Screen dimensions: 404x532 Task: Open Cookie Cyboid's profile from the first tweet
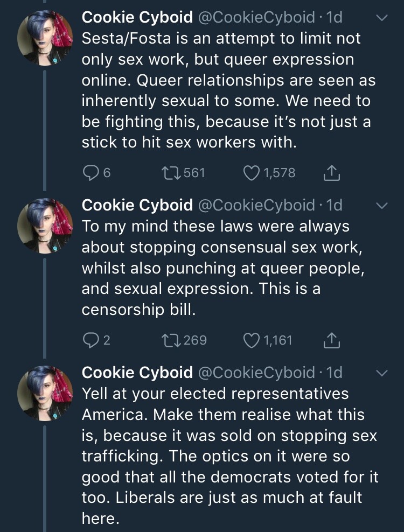(x=137, y=17)
